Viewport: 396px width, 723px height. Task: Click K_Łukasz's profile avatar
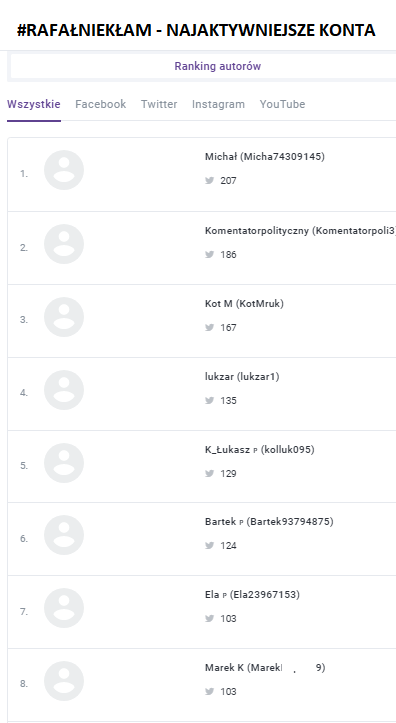click(x=64, y=463)
